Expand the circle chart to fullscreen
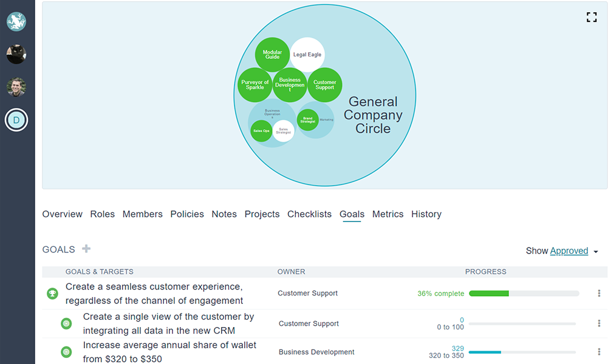 591,17
